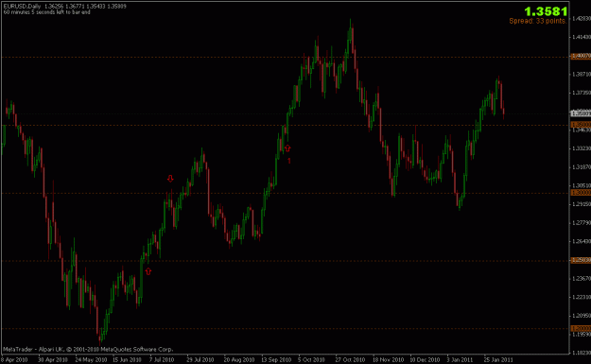Screen dimensions: 591x364
Task: Click the 1.3735 price axis label
Action: pyautogui.click(x=582, y=93)
